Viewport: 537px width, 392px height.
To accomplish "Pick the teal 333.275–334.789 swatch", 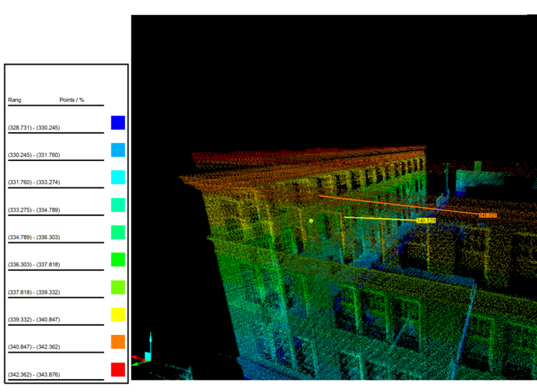I will (x=118, y=205).
